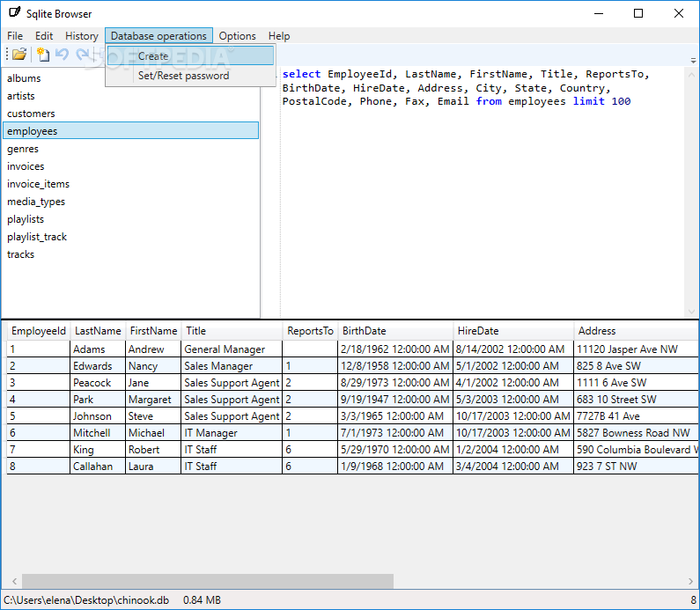Click the birth date 9/19/1947 cell
700x610 pixels.
[395, 400]
